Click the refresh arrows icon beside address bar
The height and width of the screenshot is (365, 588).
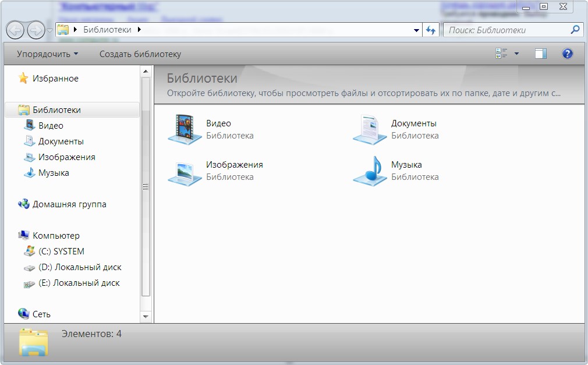point(431,30)
